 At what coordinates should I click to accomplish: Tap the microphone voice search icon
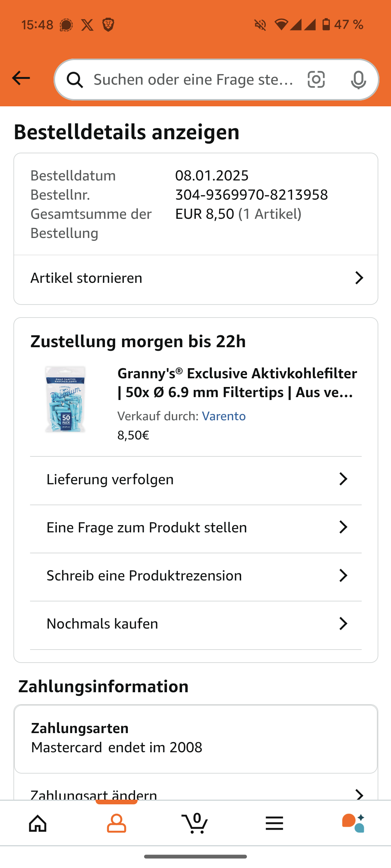pyautogui.click(x=358, y=80)
